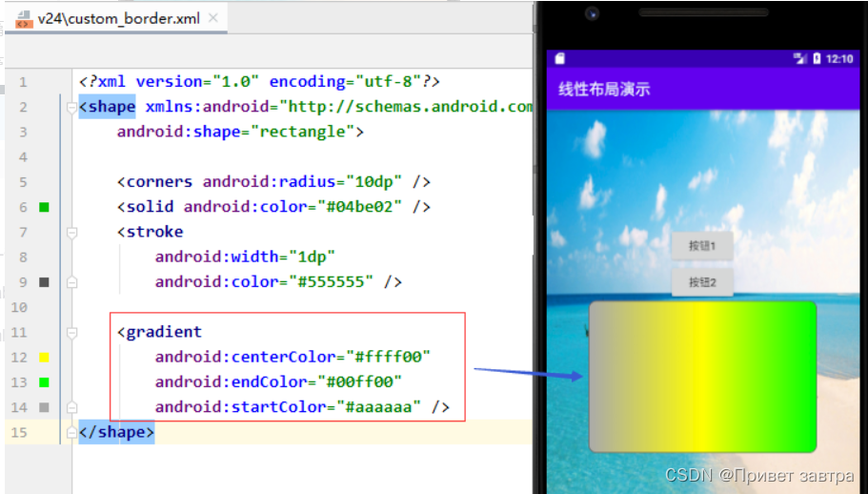Click the "rectangle" attribute value
The image size is (868, 494).
302,132
